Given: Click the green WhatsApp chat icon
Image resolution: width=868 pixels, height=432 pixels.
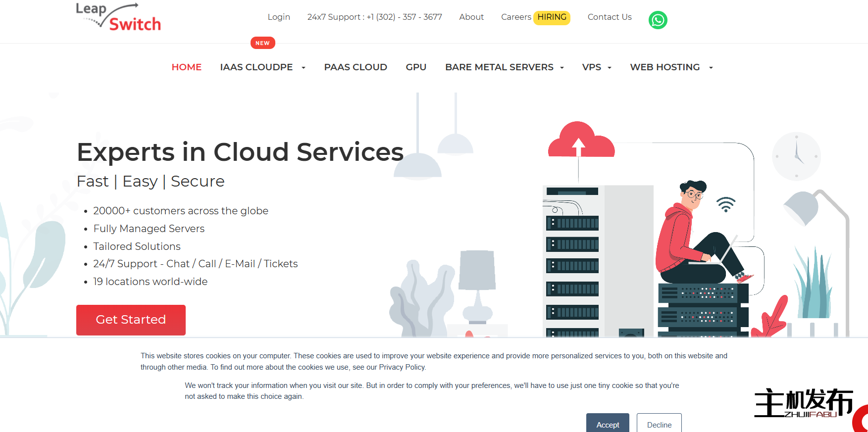Looking at the screenshot, I should 658,20.
